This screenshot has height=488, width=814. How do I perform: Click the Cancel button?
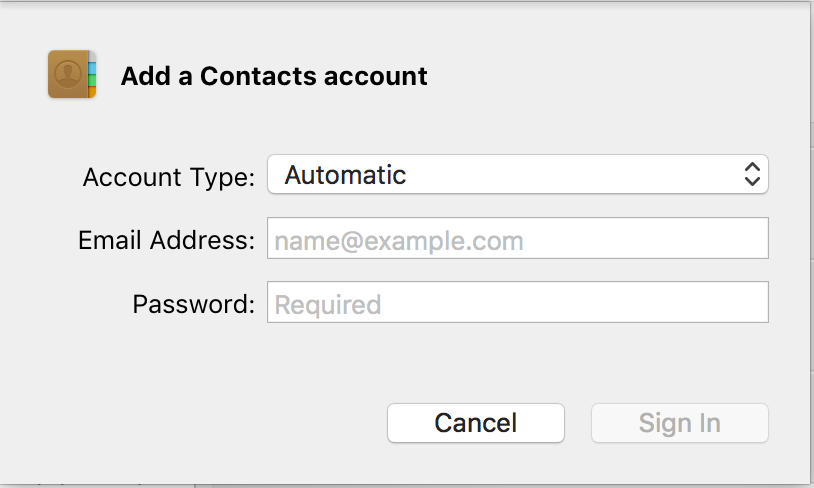476,423
